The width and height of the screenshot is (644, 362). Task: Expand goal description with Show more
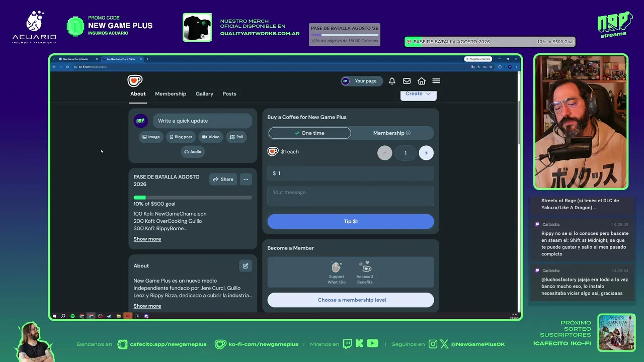(147, 239)
